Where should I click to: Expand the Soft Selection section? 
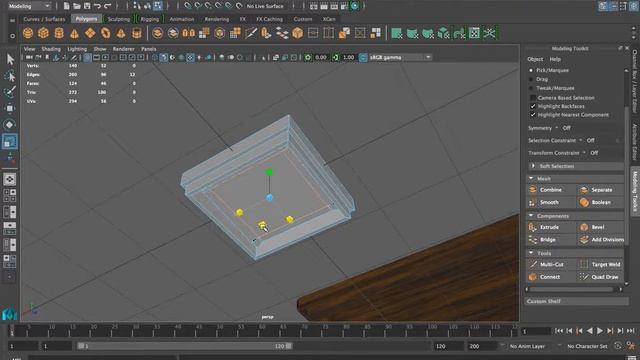pos(576,166)
